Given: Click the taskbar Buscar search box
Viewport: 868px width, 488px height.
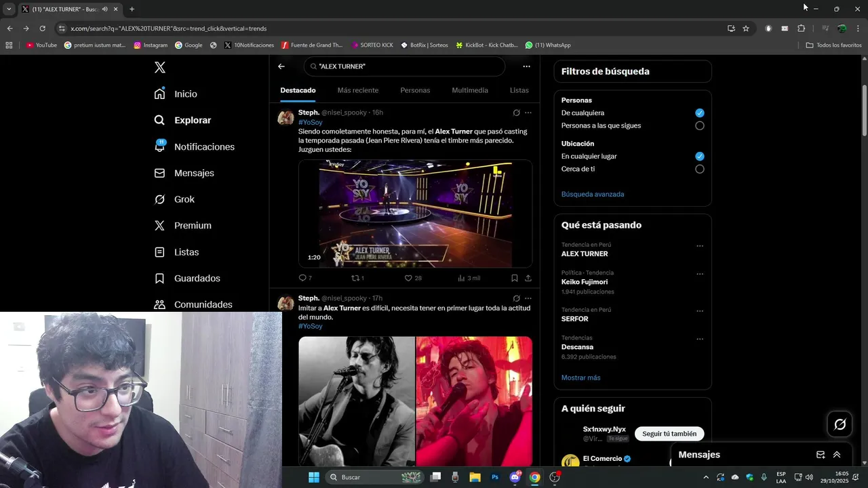Looking at the screenshot, I should 375,477.
